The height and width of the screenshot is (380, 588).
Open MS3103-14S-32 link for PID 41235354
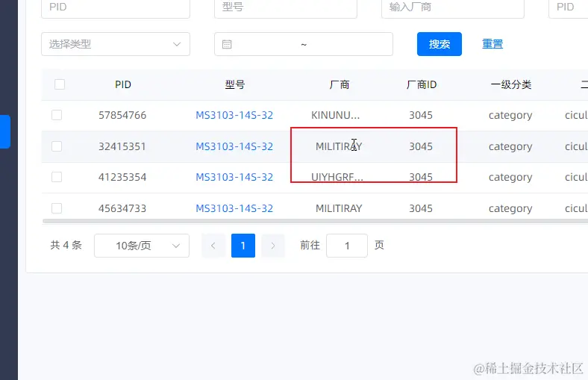[234, 177]
